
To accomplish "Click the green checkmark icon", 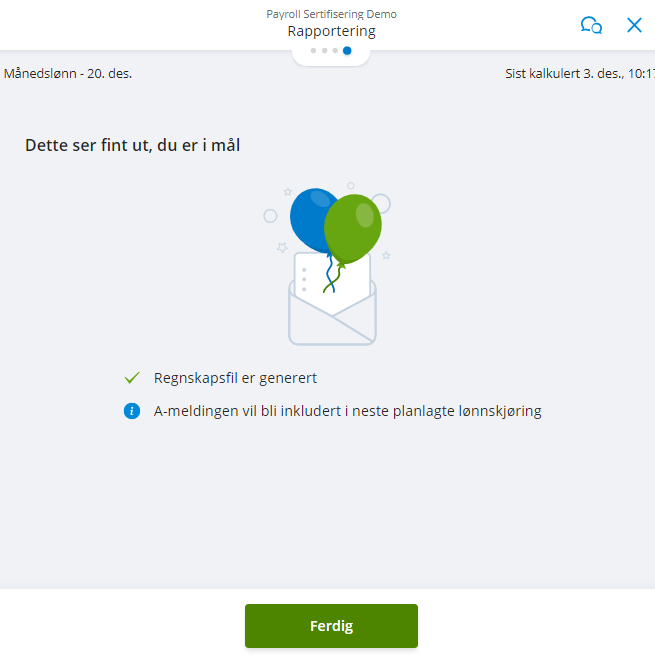I will click(x=132, y=378).
